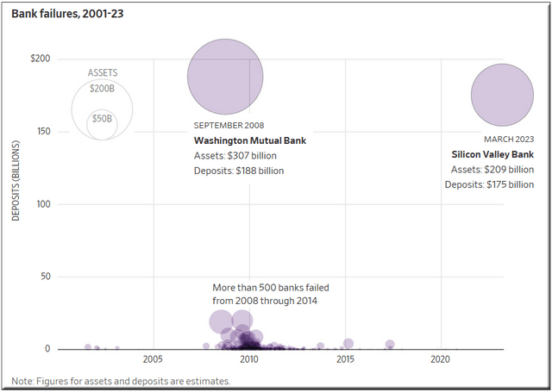Click the 'ASSETS' legend heading
The image size is (552, 392).
pos(103,72)
